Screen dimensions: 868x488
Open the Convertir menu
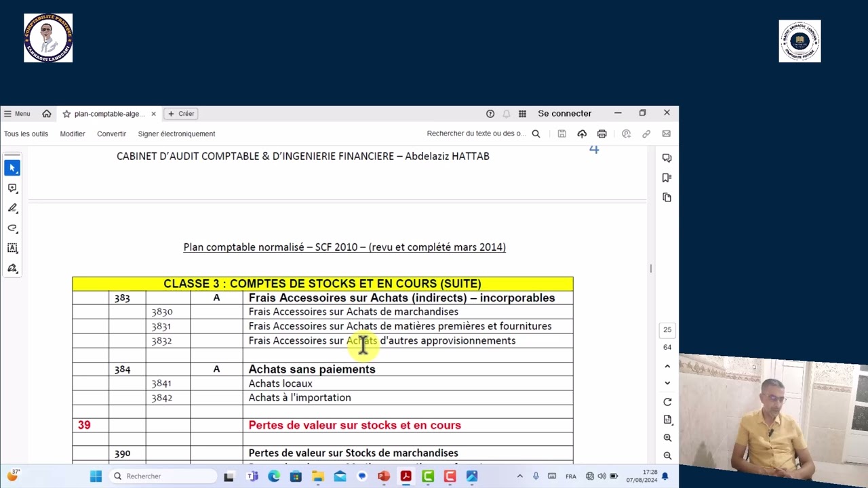(111, 134)
